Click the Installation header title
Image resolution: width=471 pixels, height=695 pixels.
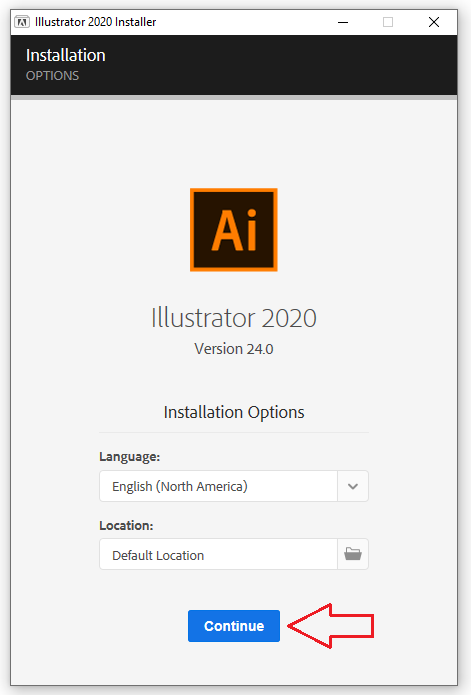[x=66, y=55]
